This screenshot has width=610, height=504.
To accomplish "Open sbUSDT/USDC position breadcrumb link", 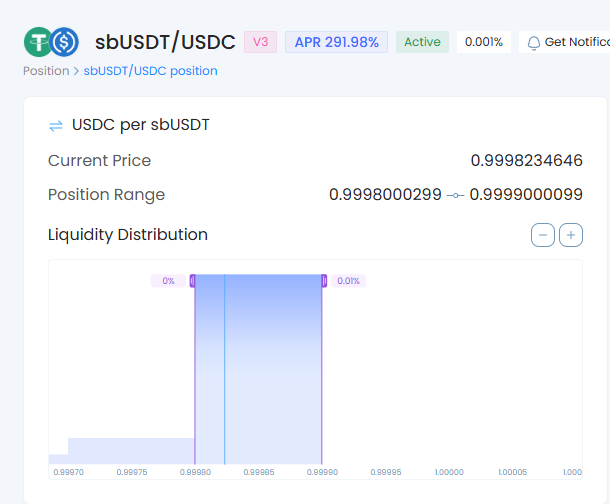I will click(151, 71).
